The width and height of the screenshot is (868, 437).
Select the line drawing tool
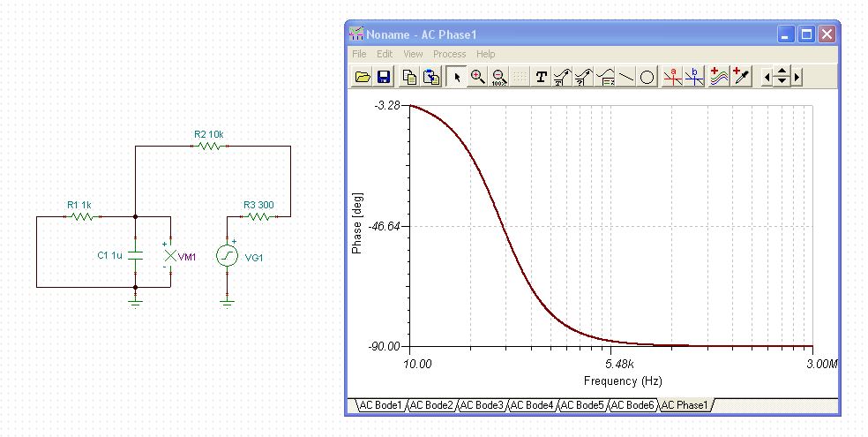(x=625, y=77)
